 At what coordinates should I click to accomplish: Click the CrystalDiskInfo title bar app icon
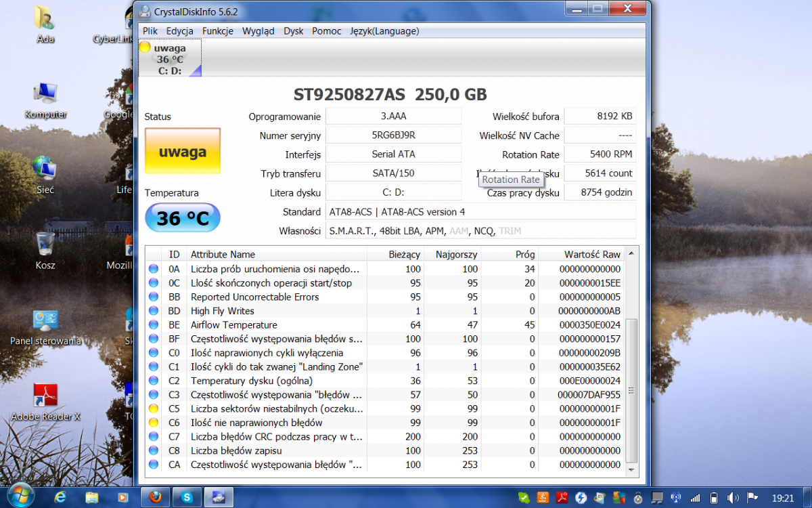tap(145, 12)
